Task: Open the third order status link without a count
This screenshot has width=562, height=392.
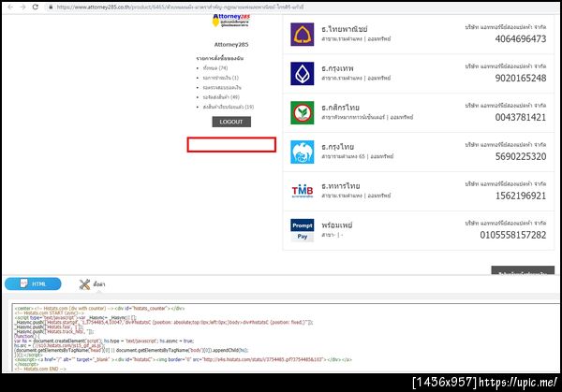Action: pyautogui.click(x=222, y=87)
